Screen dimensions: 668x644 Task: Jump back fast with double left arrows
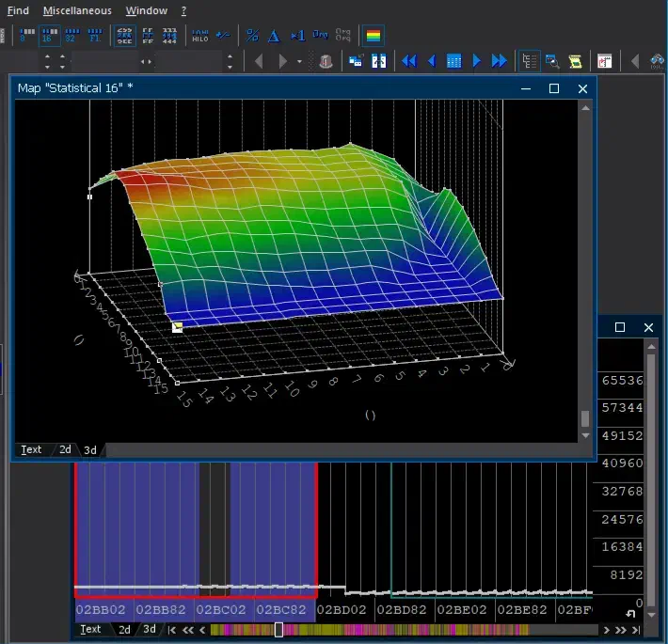click(409, 61)
